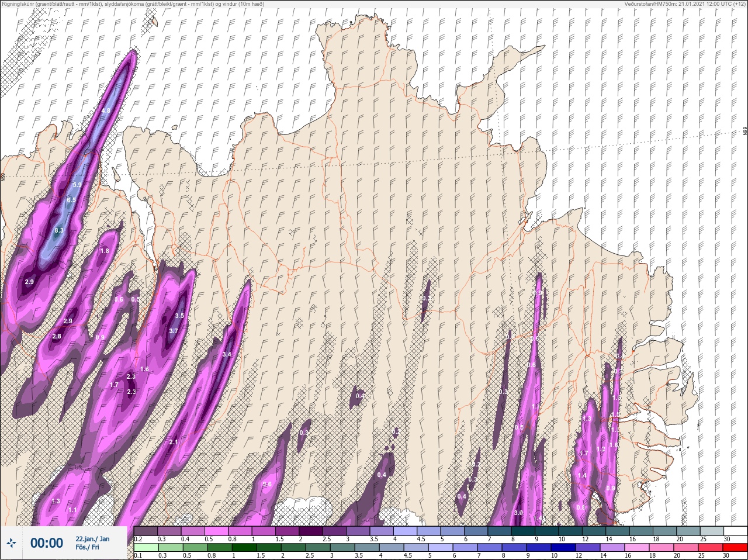748x560 pixels.
Task: Click the 6.5 precipitation value on the map
Action: [71, 200]
